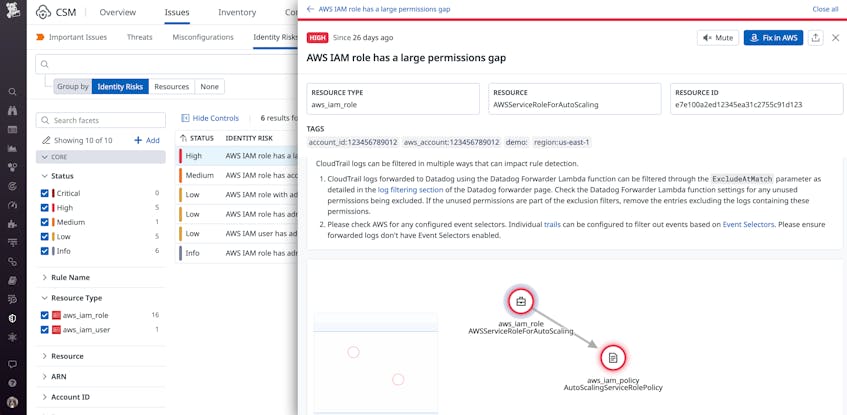Open the Dashboards icon in sidebar
Viewport: 847px width, 415px height.
[x=12, y=130]
